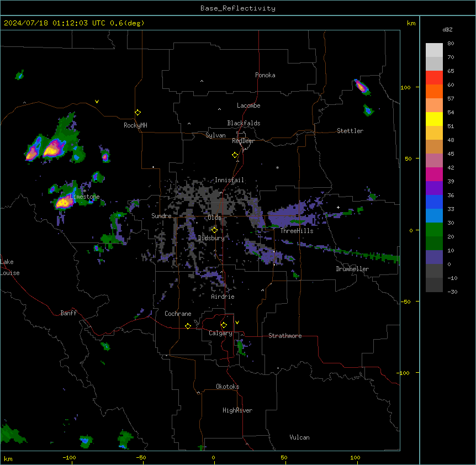This screenshot has height=465, width=476.
Task: Pick the blue swatch between 36 and 33
Action: [x=434, y=202]
